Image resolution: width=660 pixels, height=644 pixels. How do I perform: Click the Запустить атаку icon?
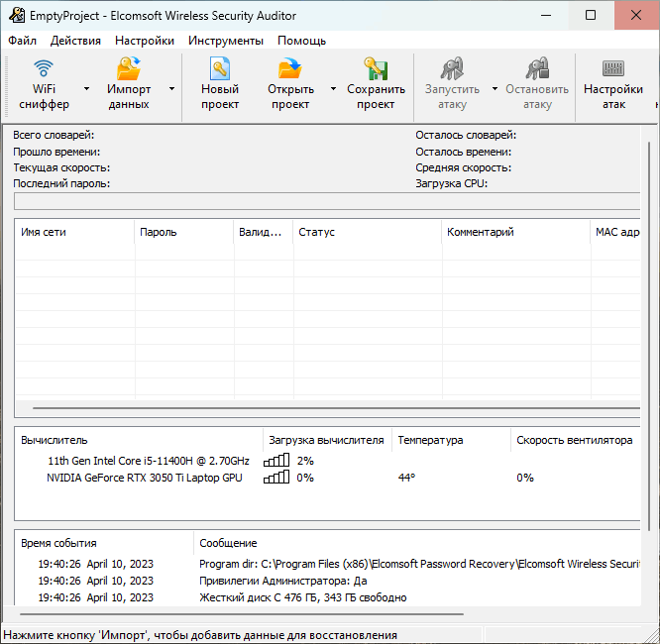[452, 68]
